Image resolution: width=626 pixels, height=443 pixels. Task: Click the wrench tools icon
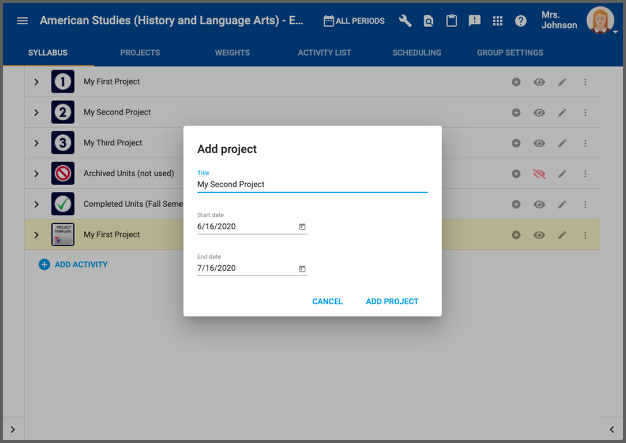(x=405, y=21)
